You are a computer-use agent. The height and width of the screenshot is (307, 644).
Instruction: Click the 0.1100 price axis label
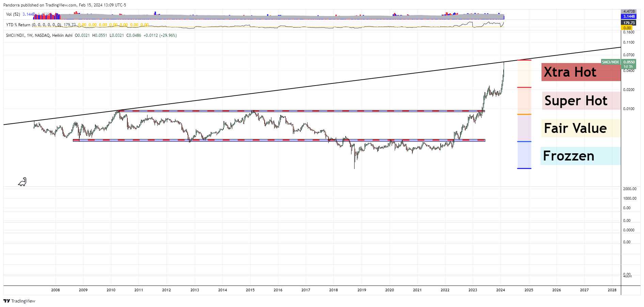pyautogui.click(x=629, y=42)
